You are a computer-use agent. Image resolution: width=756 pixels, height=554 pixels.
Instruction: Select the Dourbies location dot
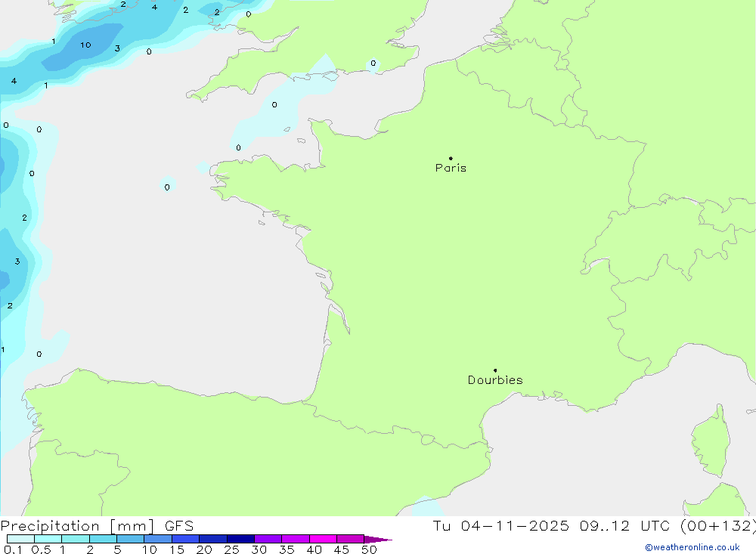[x=495, y=370]
